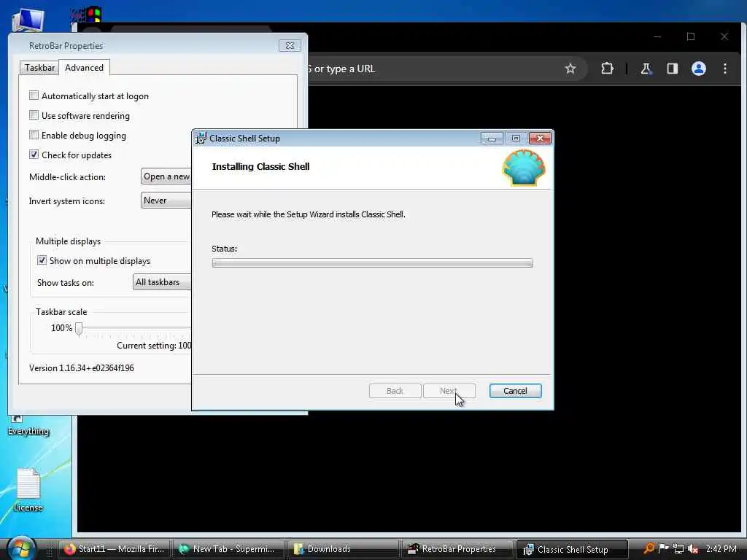Switch to the Taskbar tab
Image resolution: width=747 pixels, height=560 pixels.
(39, 68)
